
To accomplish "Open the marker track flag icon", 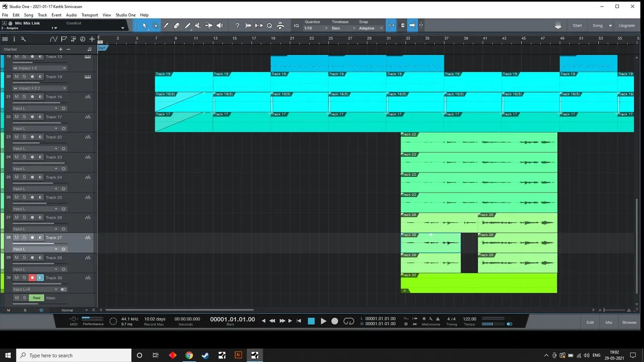I will [x=64, y=39].
